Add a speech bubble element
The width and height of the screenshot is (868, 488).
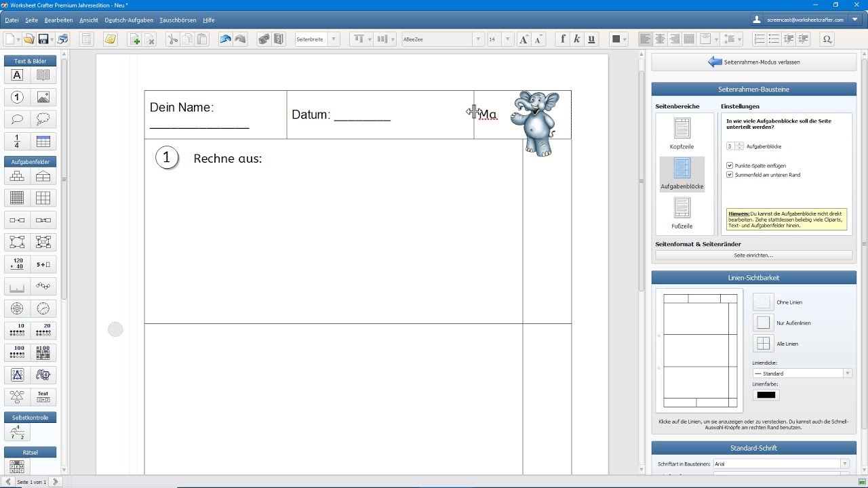click(x=18, y=119)
